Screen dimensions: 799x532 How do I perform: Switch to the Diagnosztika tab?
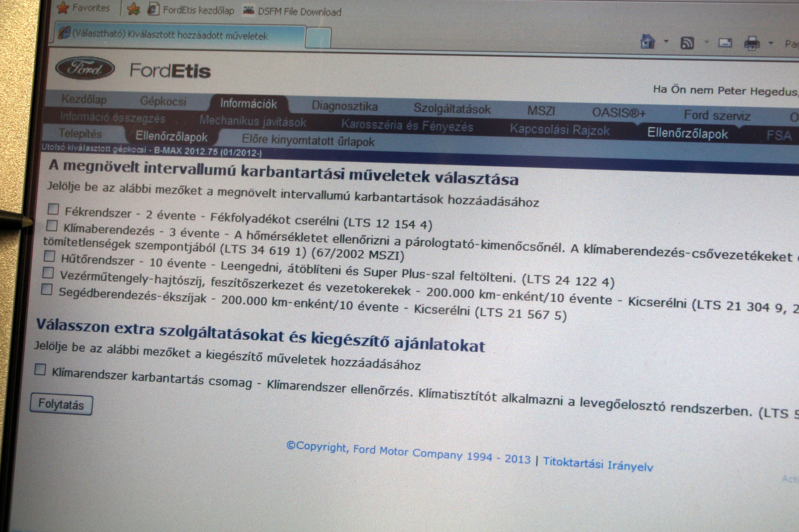tap(345, 106)
